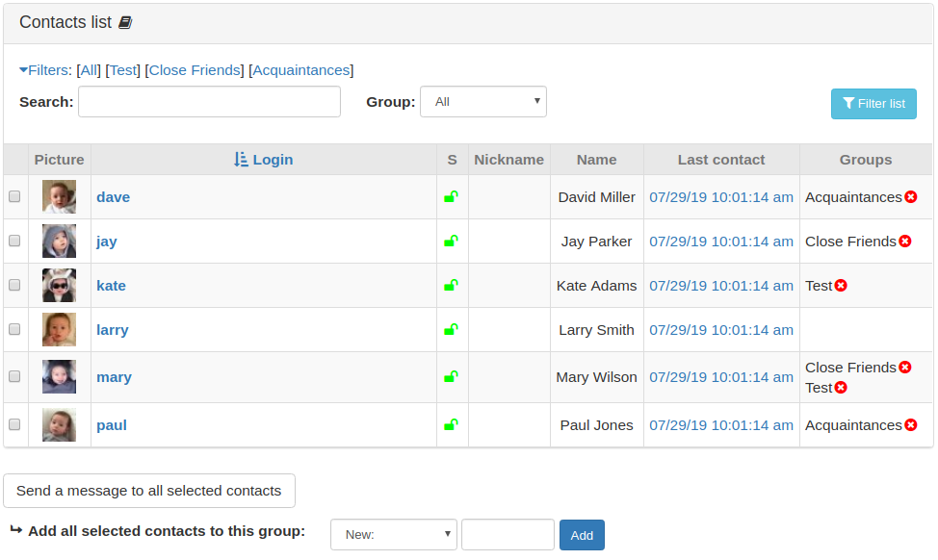Collapse the Filters section
Screen dimensions: 938x560
click(45, 70)
